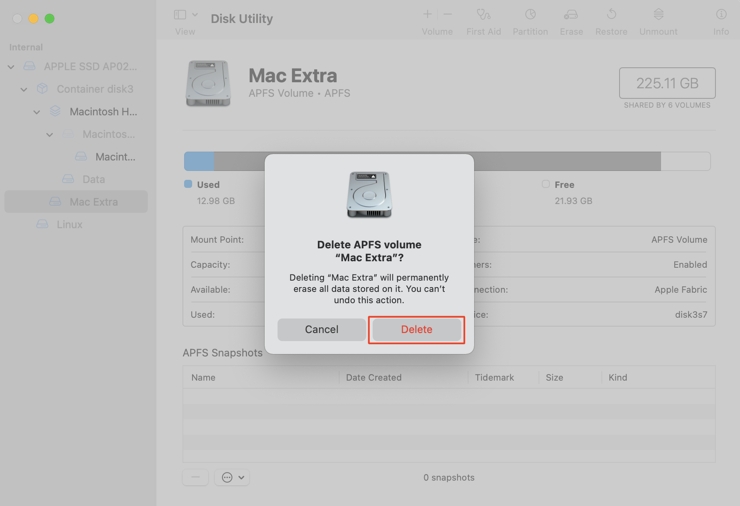Click the 225.11 GB capacity box

(x=667, y=83)
